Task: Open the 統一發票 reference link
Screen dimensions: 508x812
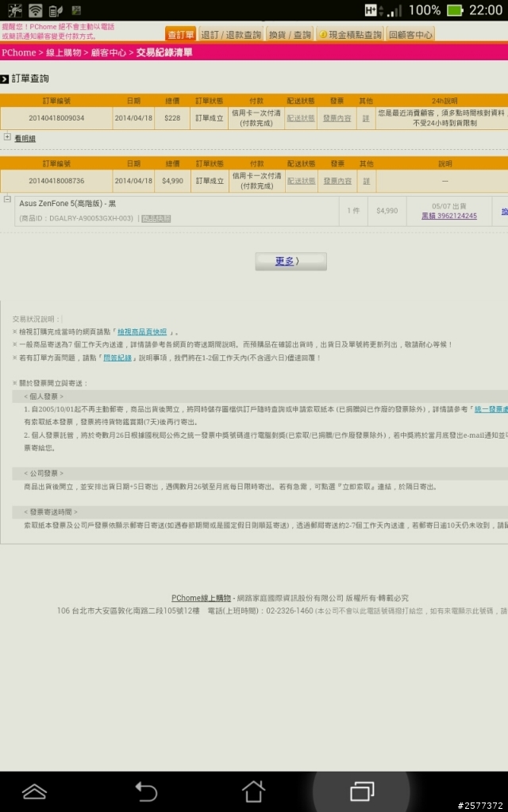Action: coord(491,409)
